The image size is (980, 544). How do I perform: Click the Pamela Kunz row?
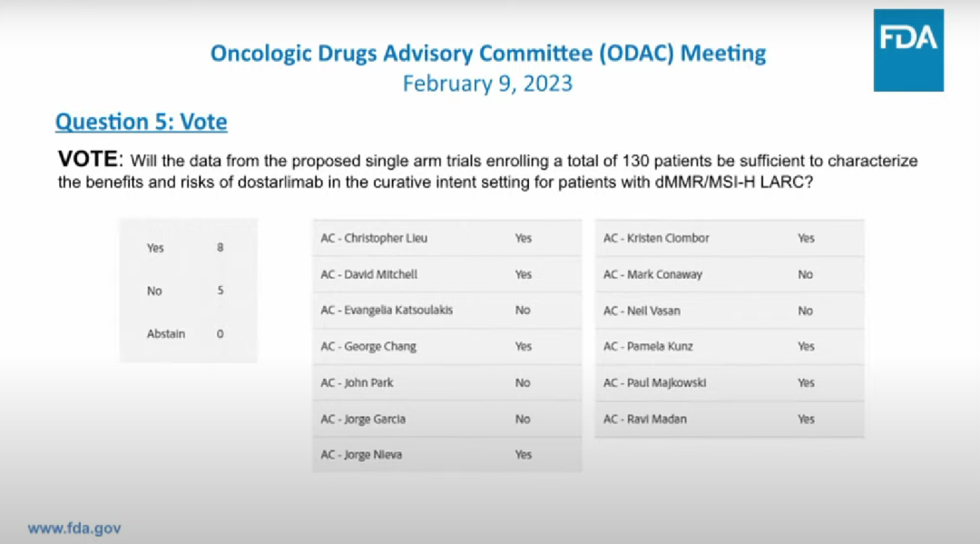730,347
